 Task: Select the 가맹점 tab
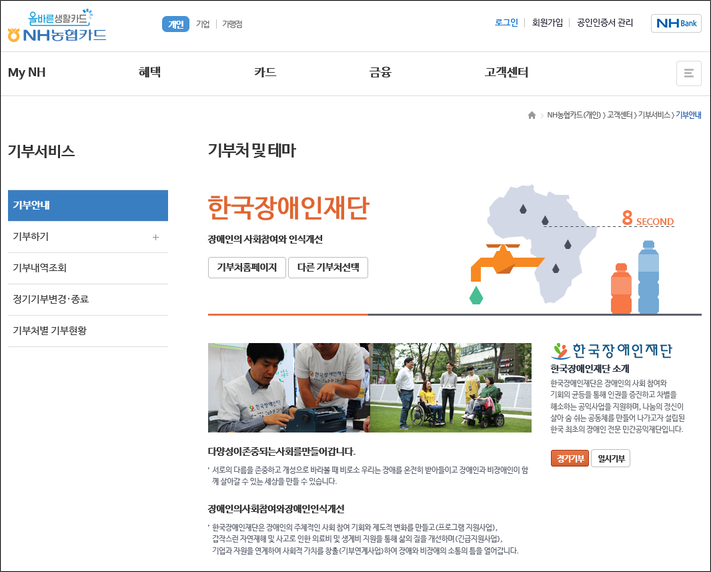(x=232, y=24)
